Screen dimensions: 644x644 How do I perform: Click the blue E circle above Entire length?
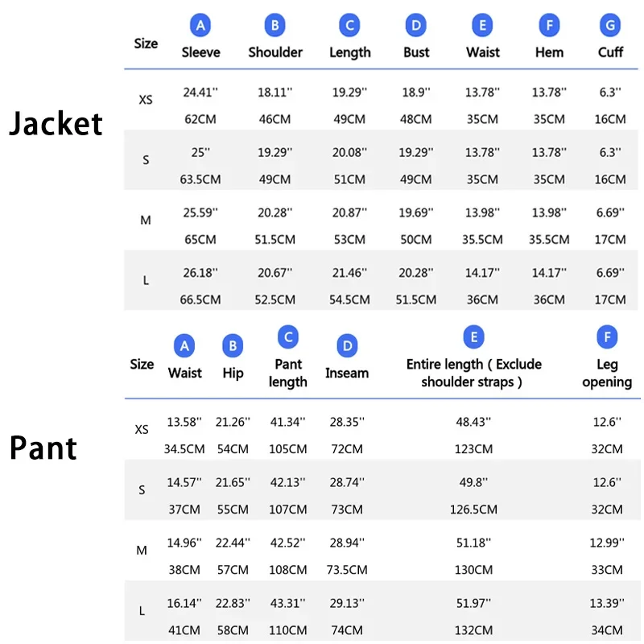pyautogui.click(x=473, y=337)
